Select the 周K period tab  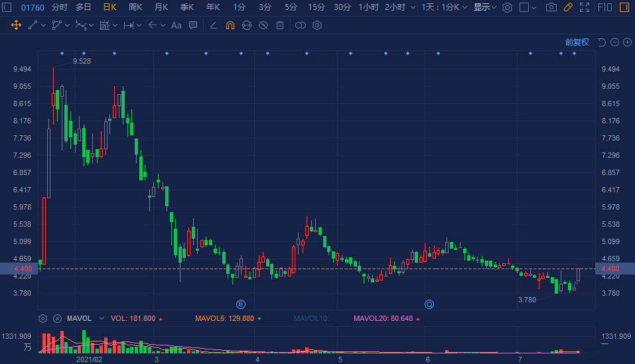coord(135,7)
